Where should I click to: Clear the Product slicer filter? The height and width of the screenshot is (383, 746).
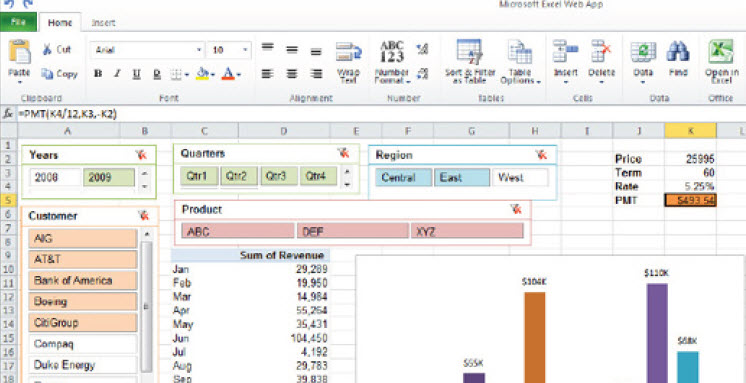tap(516, 209)
